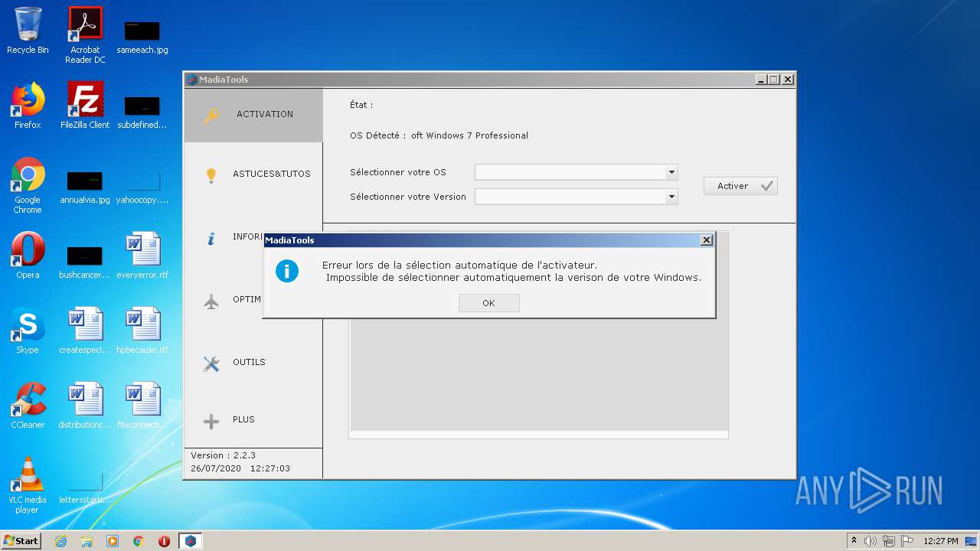Close the MadiaTools error dialog
Screen dimensions: 980x551
tap(707, 240)
